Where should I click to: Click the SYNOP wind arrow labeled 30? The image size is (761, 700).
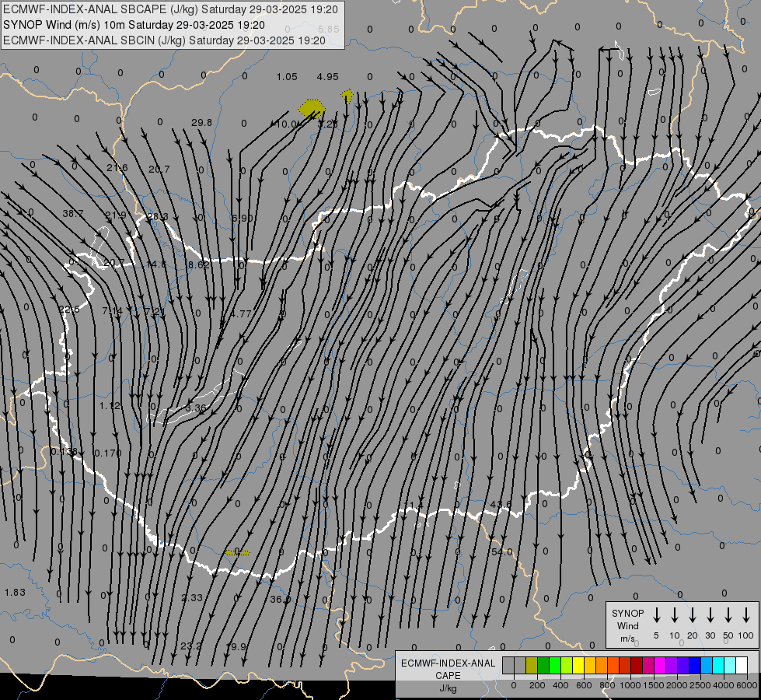[710, 615]
